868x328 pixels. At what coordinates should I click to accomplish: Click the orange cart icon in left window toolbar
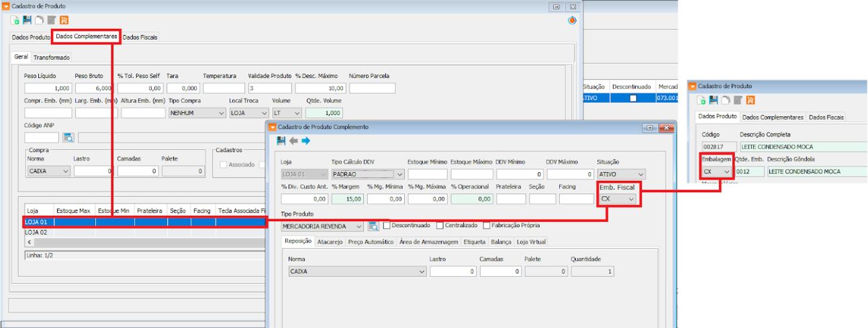[64, 20]
